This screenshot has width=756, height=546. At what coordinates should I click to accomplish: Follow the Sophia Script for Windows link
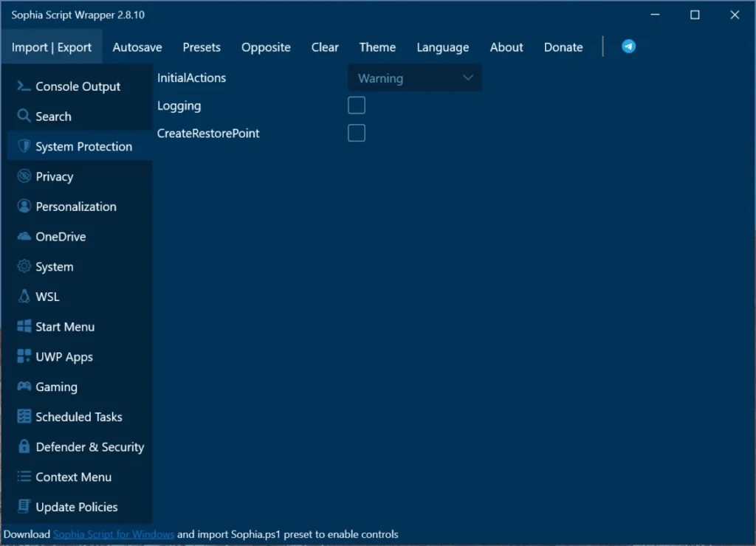tap(113, 533)
